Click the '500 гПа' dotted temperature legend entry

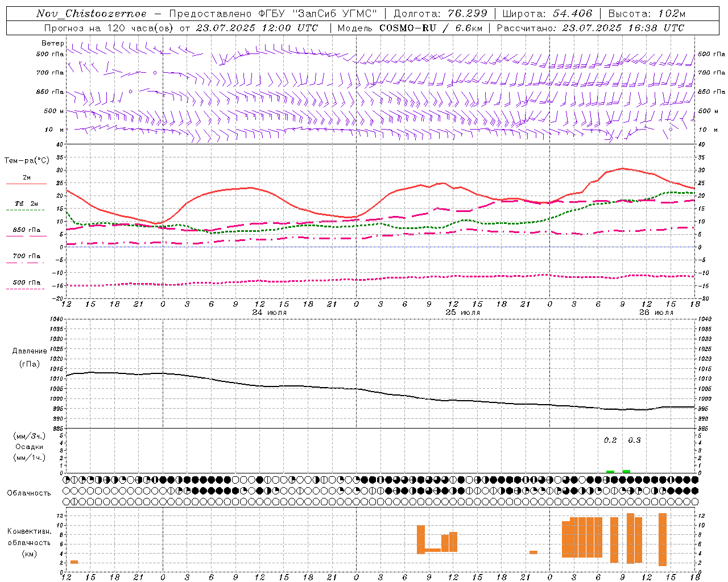point(26,282)
